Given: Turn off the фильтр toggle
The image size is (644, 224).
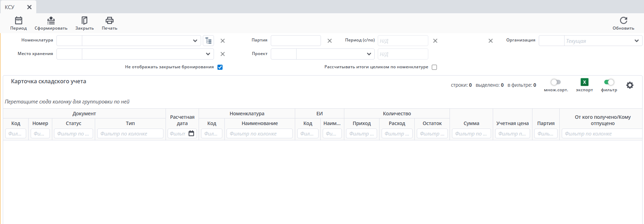Looking at the screenshot, I should 609,82.
